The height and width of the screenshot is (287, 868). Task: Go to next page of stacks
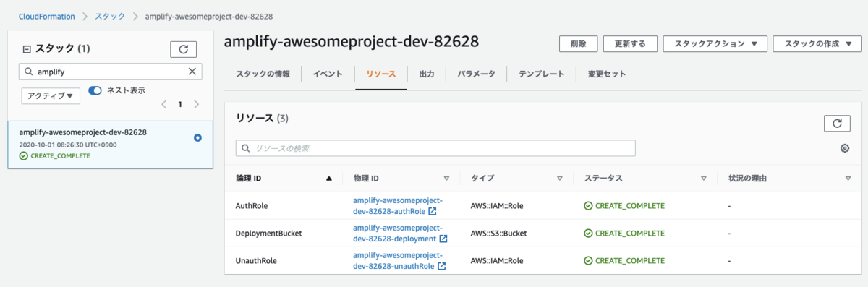196,104
